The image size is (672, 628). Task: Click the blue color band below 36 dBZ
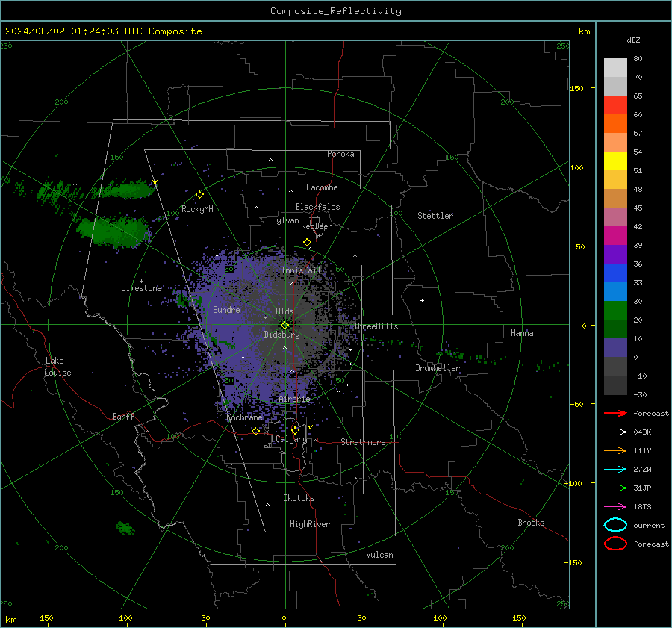(x=615, y=273)
